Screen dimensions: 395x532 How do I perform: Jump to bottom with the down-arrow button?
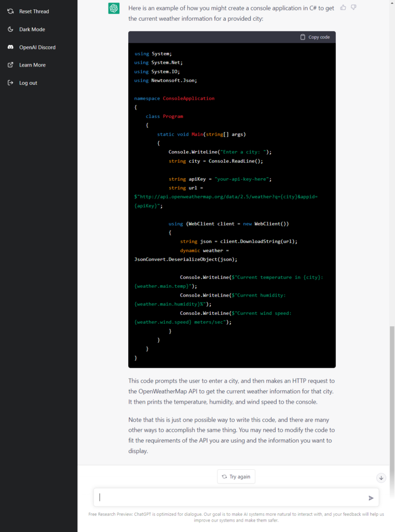(x=381, y=478)
